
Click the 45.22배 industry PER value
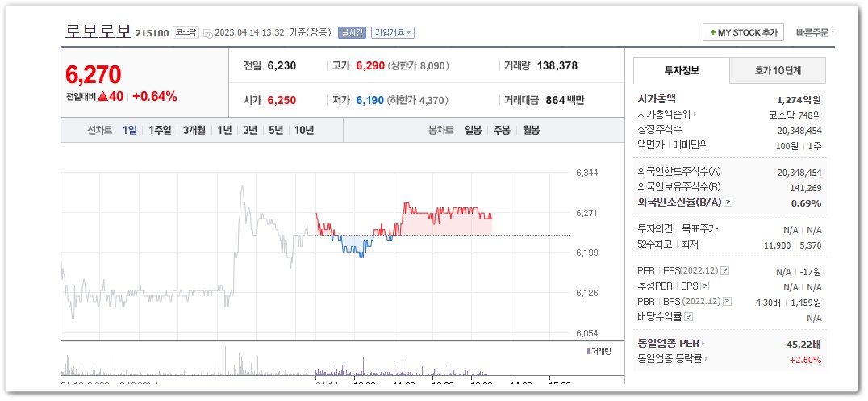click(803, 345)
